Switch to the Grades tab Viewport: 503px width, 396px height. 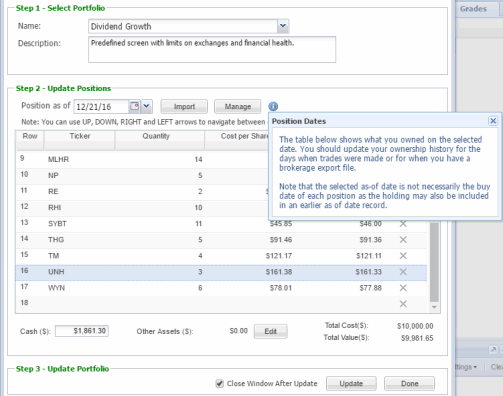pos(473,9)
